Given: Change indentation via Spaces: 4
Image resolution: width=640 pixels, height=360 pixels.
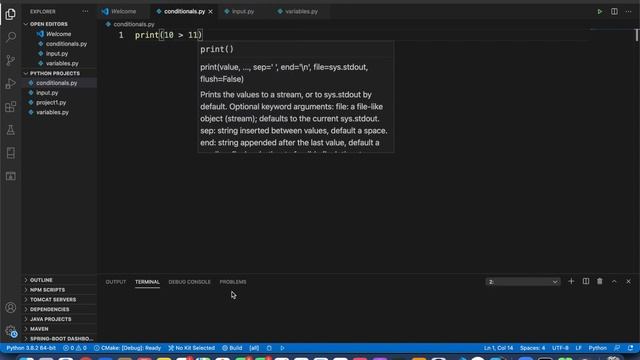Looking at the screenshot, I should (x=532, y=348).
